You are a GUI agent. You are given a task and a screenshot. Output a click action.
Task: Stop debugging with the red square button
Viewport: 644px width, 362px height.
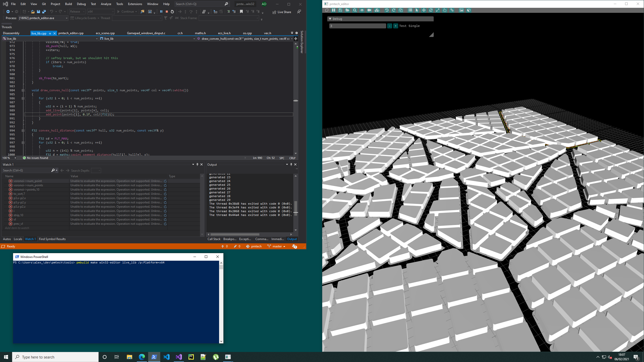point(167,12)
